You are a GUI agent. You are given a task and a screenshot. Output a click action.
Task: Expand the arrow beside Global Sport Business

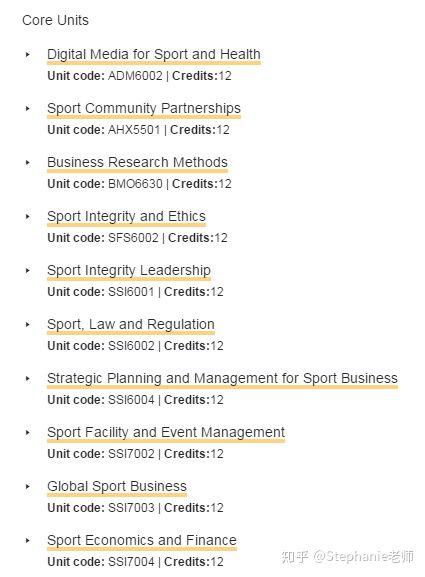pyautogui.click(x=28, y=486)
